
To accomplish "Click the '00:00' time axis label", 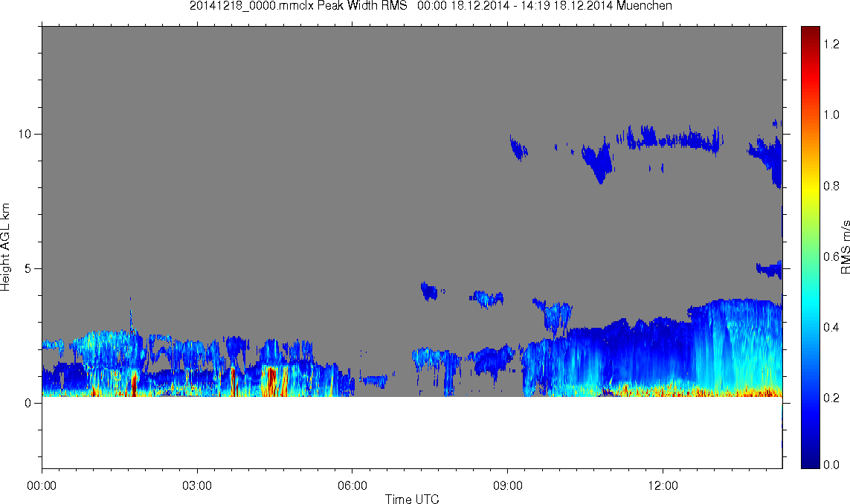I will [x=42, y=485].
